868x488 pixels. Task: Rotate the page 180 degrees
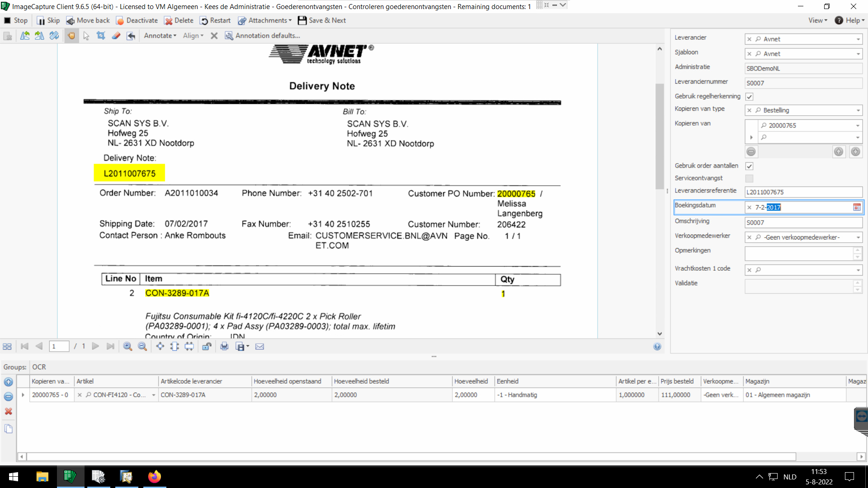(54, 36)
